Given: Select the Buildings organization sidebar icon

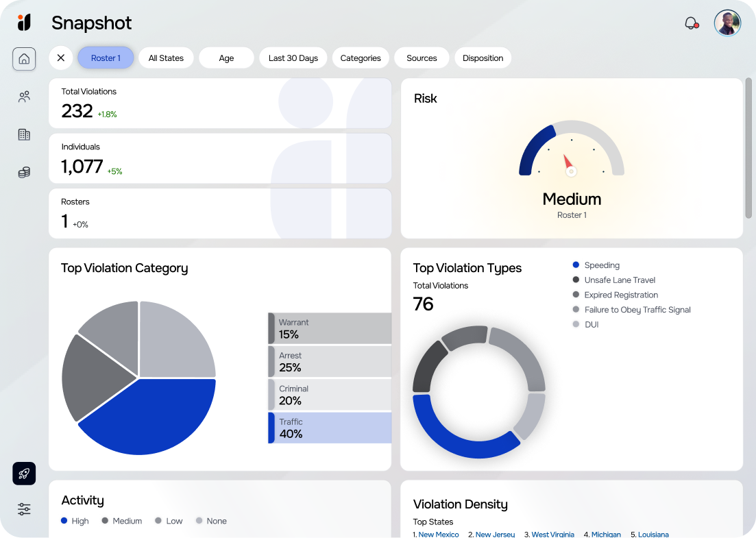Looking at the screenshot, I should click(x=24, y=134).
